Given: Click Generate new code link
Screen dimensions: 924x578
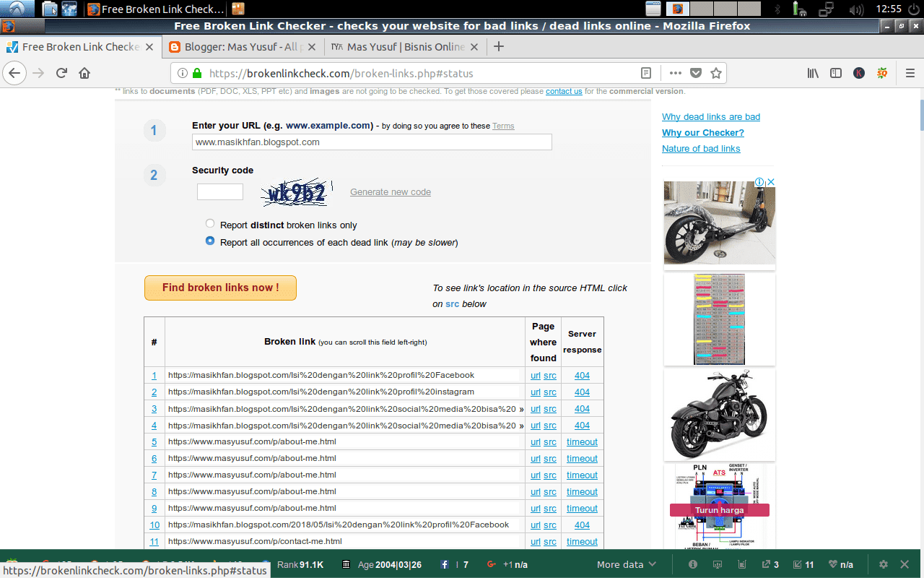Looking at the screenshot, I should 391,192.
